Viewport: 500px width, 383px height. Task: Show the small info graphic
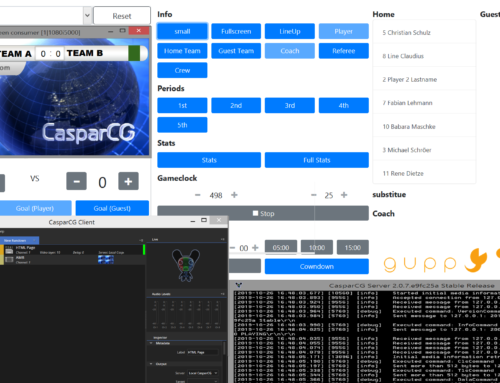(182, 31)
